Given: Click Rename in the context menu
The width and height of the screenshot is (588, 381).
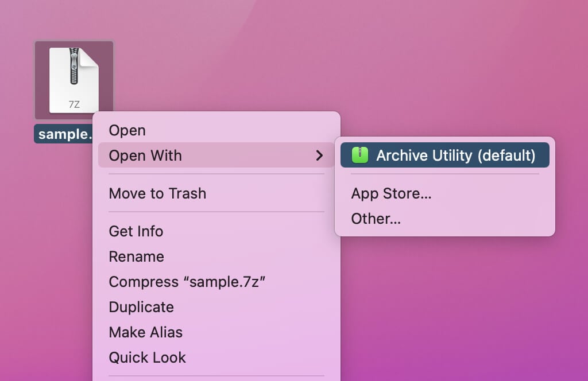Looking at the screenshot, I should click(x=136, y=256).
